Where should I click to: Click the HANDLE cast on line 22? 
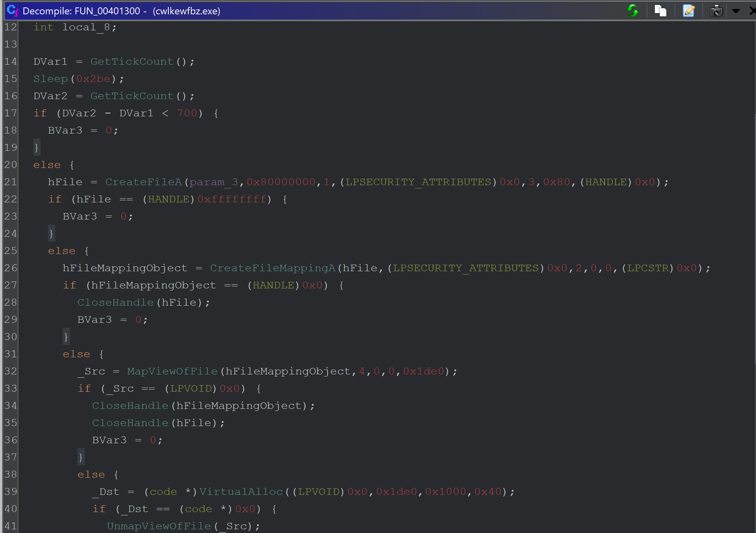[168, 199]
